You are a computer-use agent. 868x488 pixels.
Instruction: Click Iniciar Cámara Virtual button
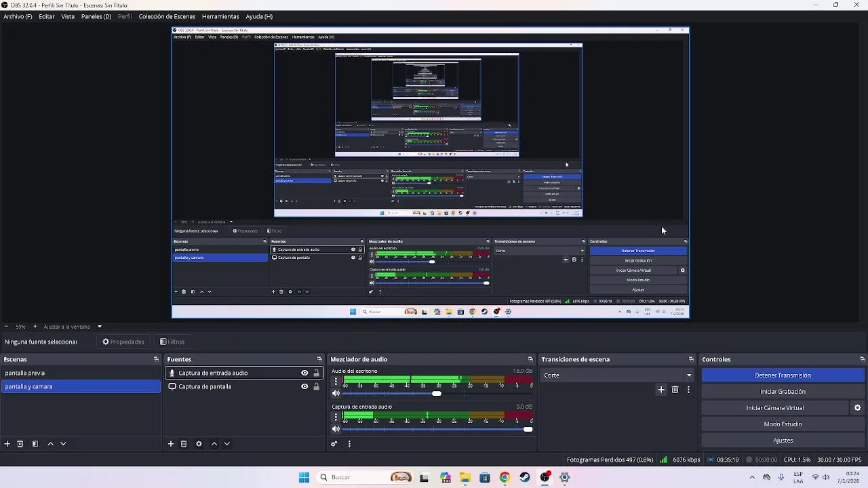pyautogui.click(x=775, y=408)
